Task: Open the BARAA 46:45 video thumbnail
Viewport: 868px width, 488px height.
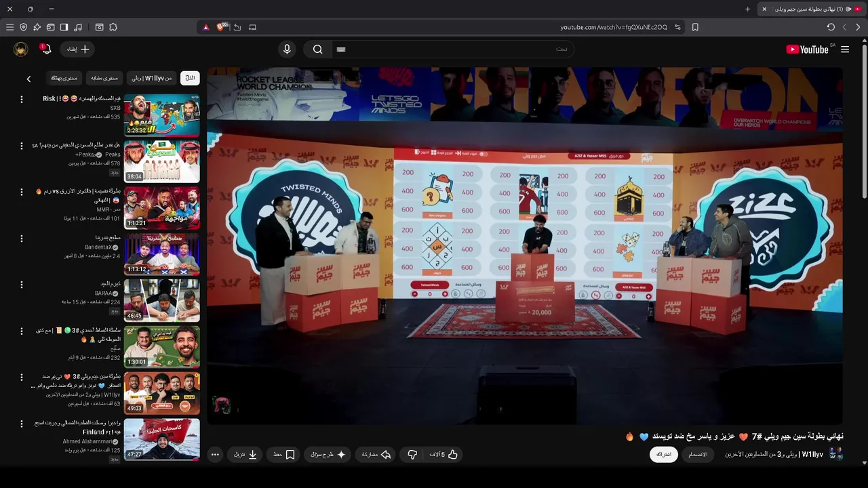Action: click(x=161, y=300)
